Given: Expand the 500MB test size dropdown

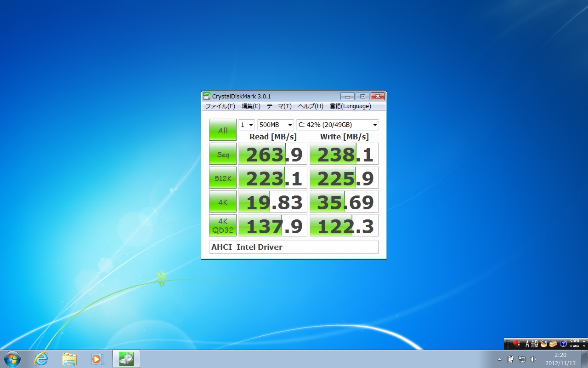Looking at the screenshot, I should tap(275, 125).
